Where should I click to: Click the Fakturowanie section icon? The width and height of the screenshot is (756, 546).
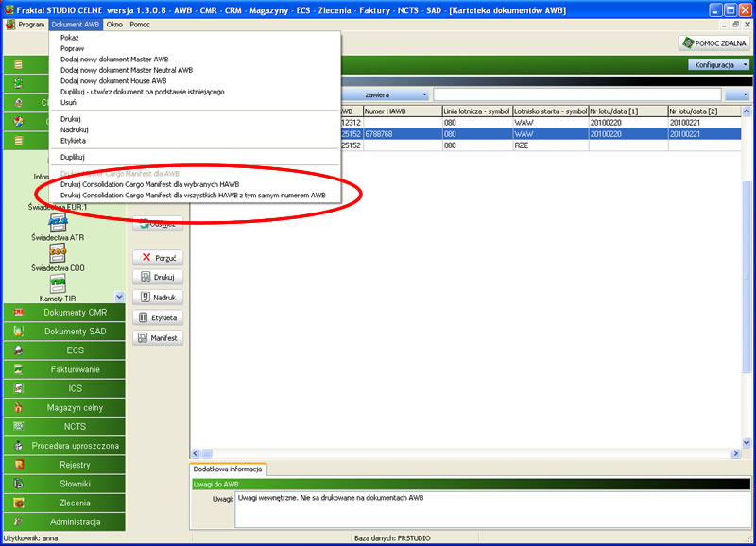pos(18,369)
